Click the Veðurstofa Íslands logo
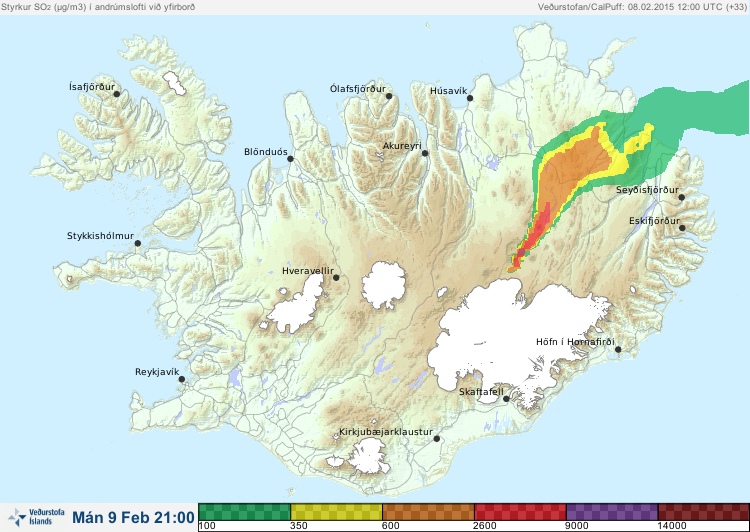The image size is (750, 532). [37, 517]
